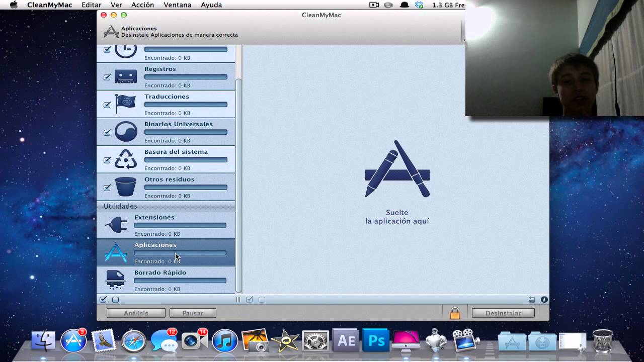644x362 pixels.
Task: Uncheck the Otros residuos checkbox
Action: click(x=107, y=188)
